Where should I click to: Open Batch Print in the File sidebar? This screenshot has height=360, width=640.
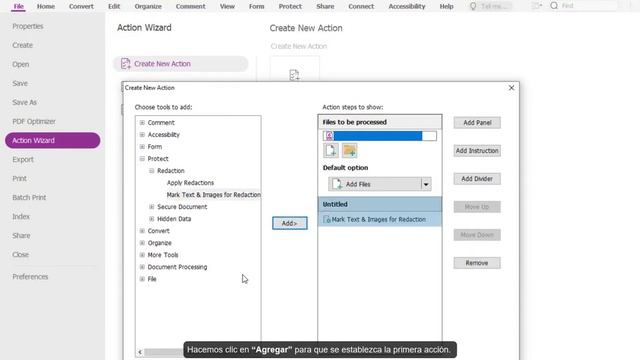tap(29, 198)
